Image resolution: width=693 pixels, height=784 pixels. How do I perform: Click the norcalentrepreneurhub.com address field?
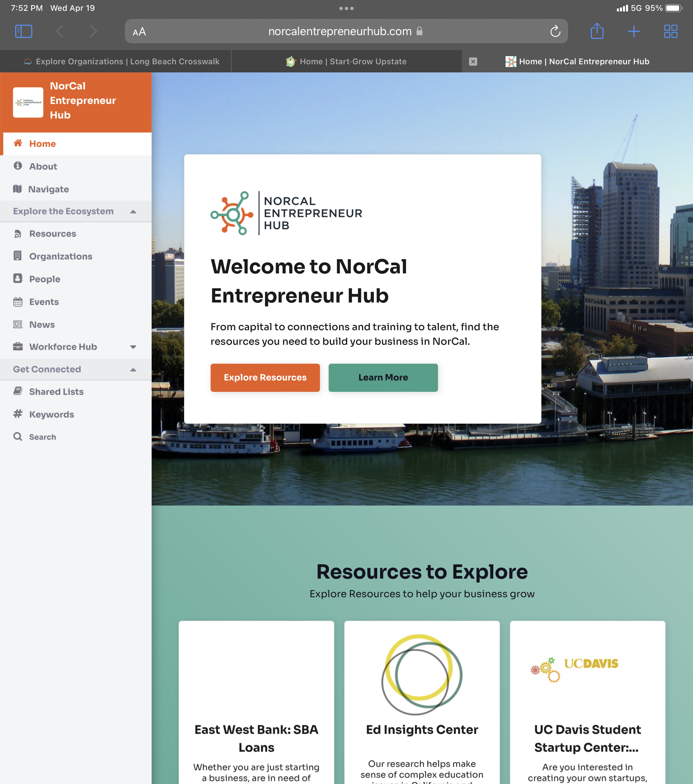coord(346,31)
